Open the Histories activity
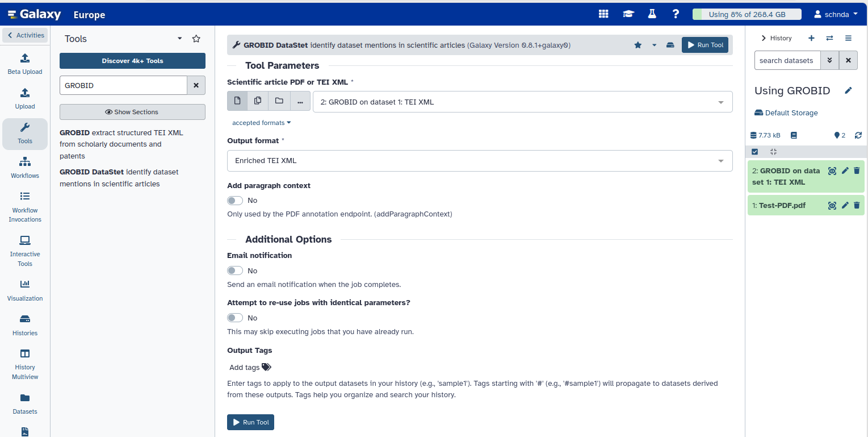Image resolution: width=868 pixels, height=437 pixels. click(25, 325)
